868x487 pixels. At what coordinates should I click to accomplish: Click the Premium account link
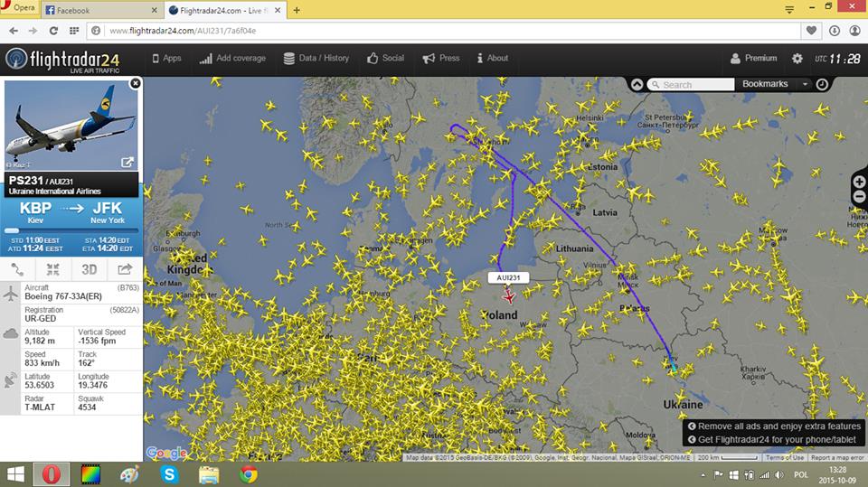pos(753,58)
